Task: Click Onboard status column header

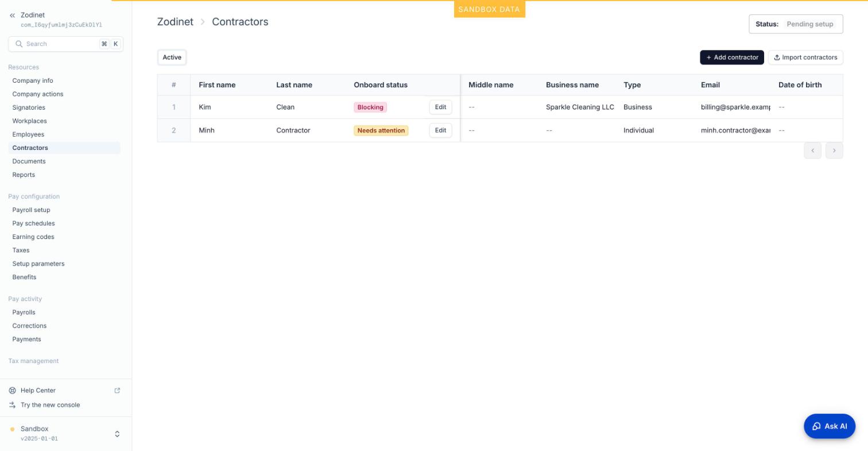Action: [x=381, y=85]
